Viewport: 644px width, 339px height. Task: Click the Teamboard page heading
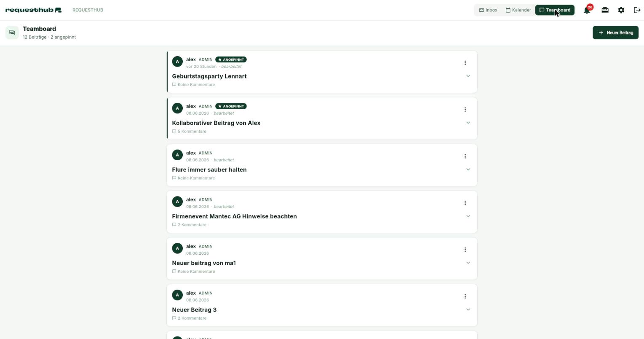pyautogui.click(x=39, y=29)
